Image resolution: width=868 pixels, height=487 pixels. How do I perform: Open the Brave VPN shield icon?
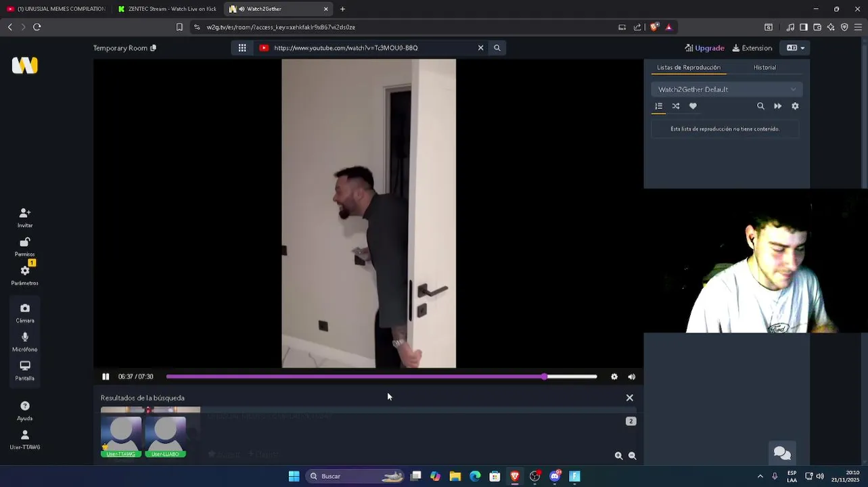coord(844,27)
